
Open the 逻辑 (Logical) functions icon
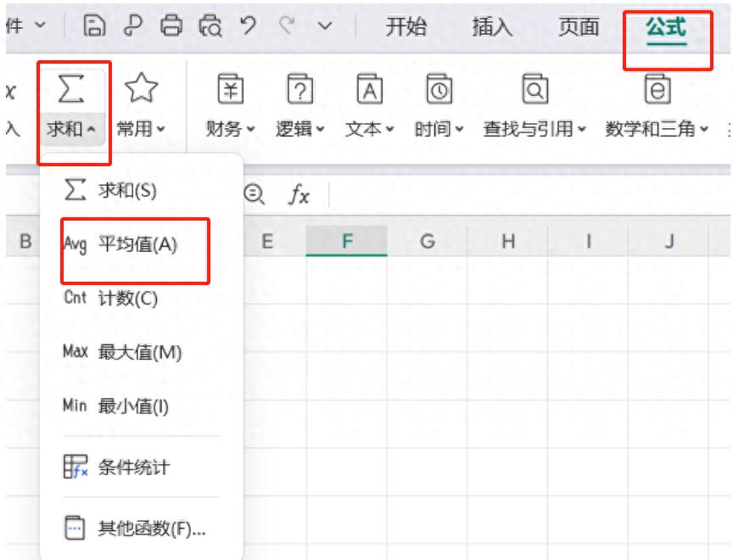300,89
